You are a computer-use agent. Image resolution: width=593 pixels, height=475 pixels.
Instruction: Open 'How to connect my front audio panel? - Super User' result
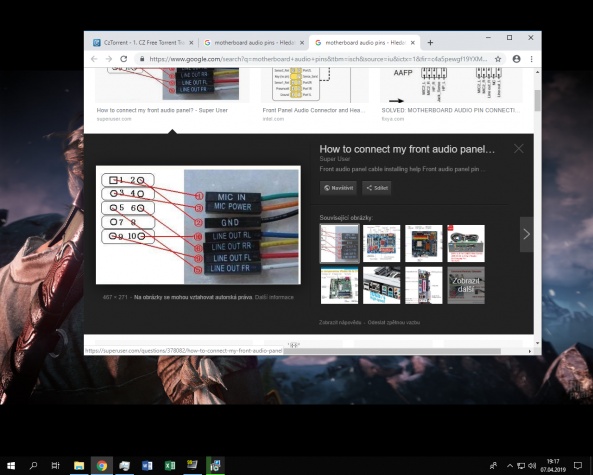coord(162,110)
